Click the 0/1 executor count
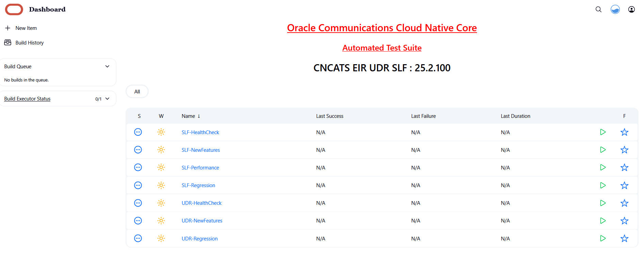This screenshot has height=253, width=644. (x=98, y=99)
